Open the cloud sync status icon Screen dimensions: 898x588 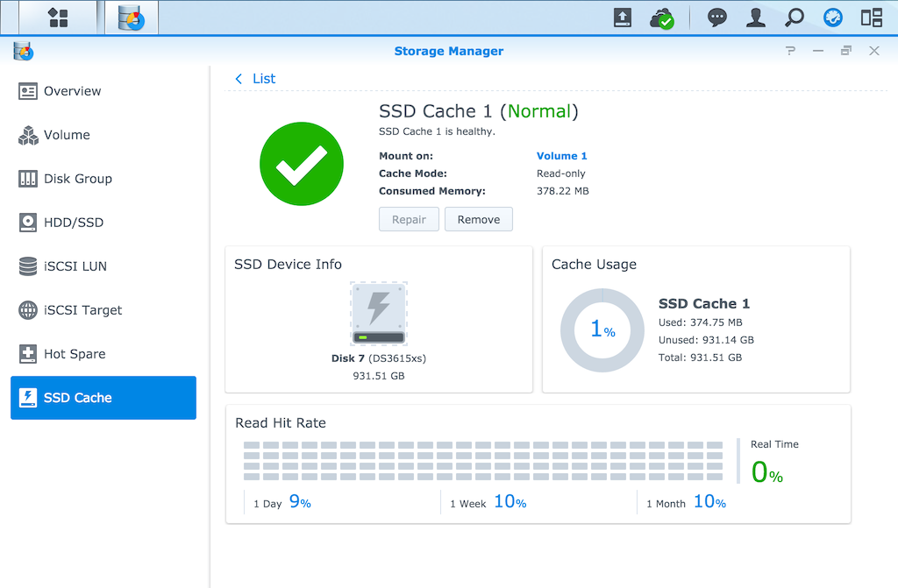(662, 18)
